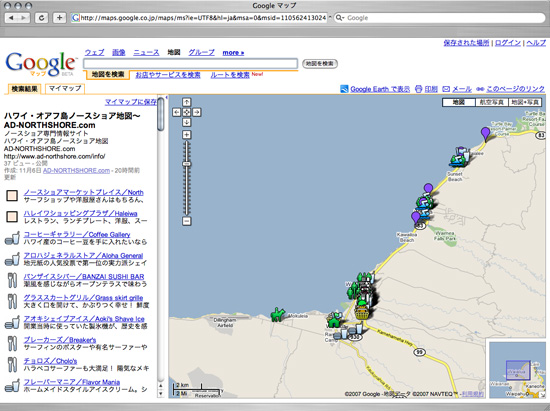550x411 pixels.
Task: Click the browser Google search field
Action: coord(440,18)
